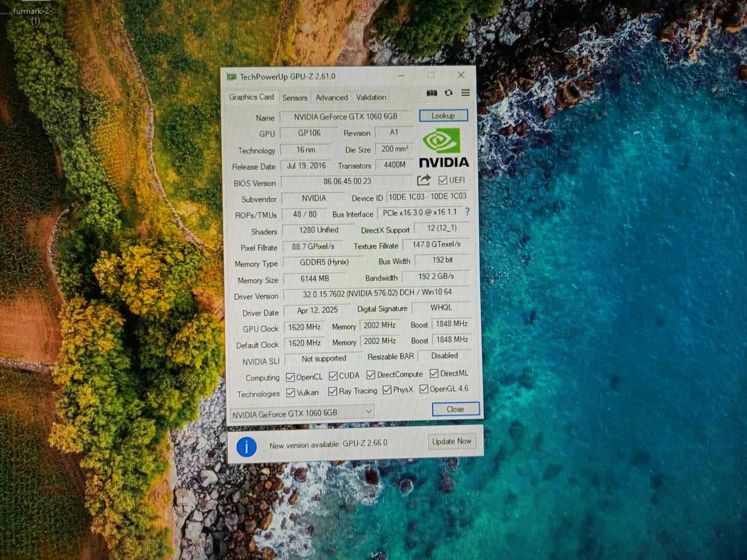747x560 pixels.
Task: Click the Driver Date Apr 12, 2025 value
Action: click(317, 310)
